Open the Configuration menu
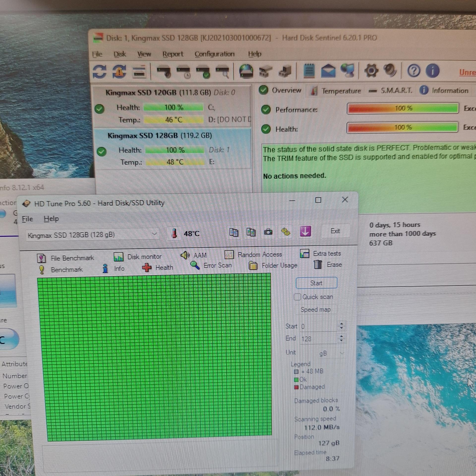The width and height of the screenshot is (476, 476). point(214,54)
